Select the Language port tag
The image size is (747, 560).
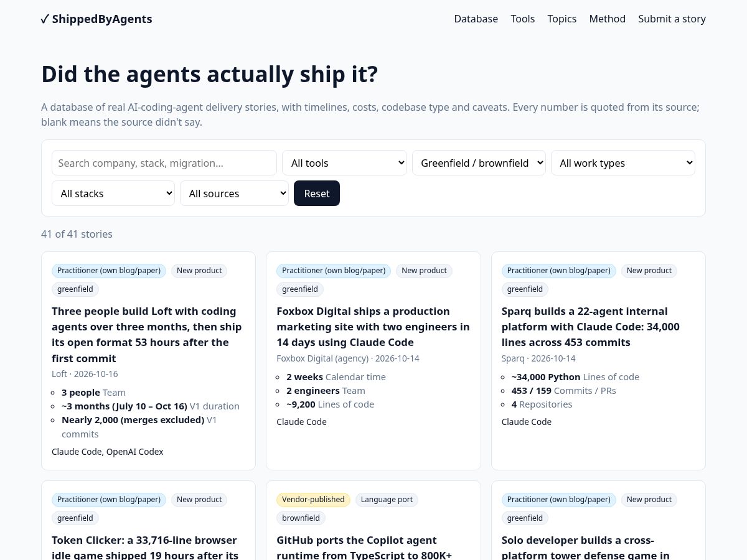387,500
